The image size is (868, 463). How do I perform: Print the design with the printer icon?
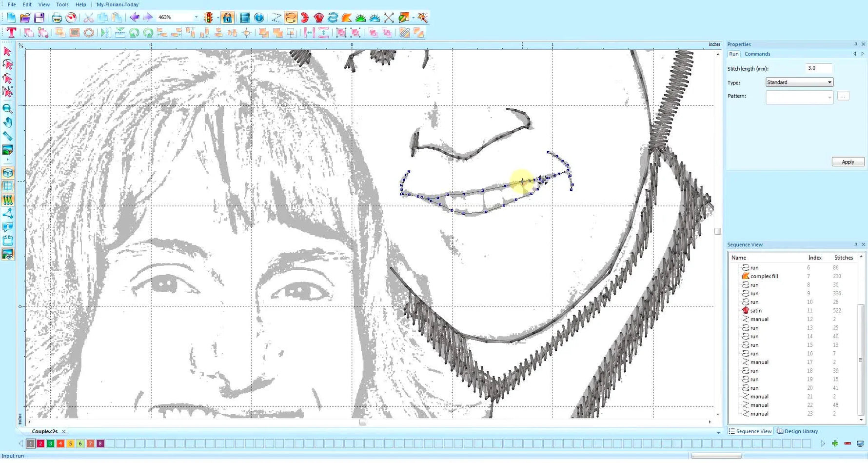pyautogui.click(x=57, y=18)
